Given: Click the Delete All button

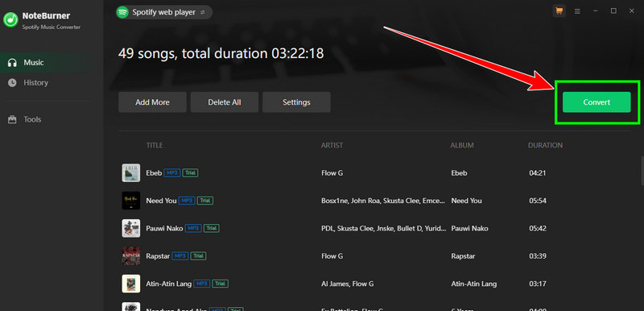Looking at the screenshot, I should click(x=225, y=102).
